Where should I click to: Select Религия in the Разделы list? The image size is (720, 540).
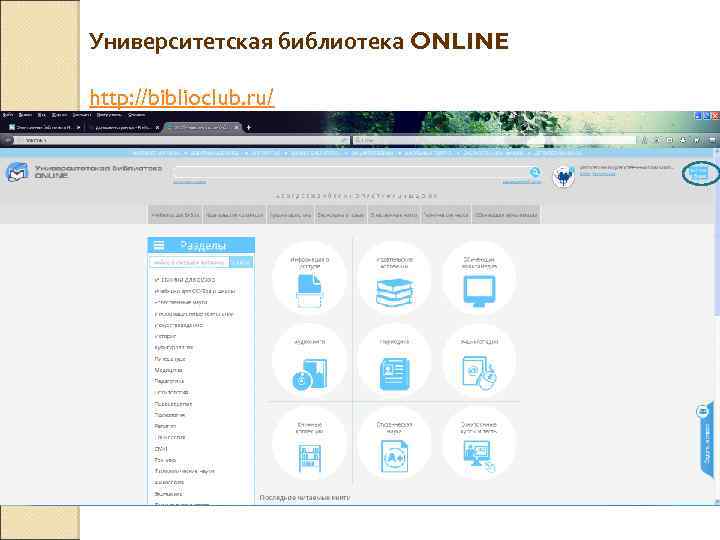pos(165,426)
